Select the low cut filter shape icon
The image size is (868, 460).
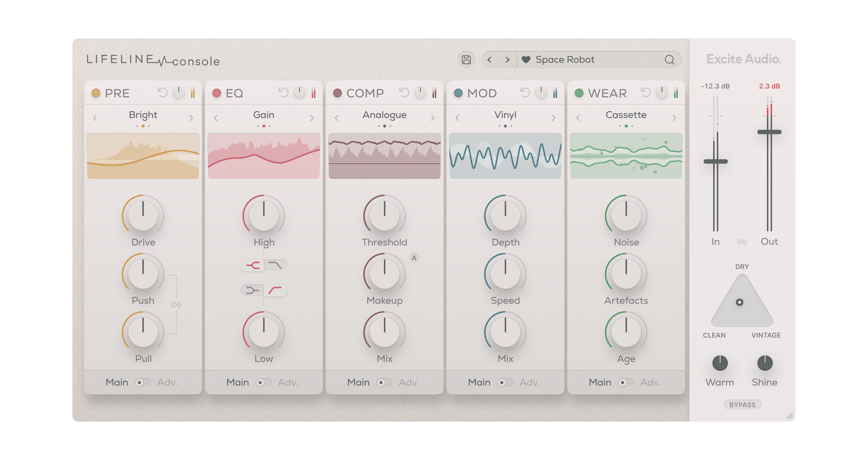(x=275, y=290)
